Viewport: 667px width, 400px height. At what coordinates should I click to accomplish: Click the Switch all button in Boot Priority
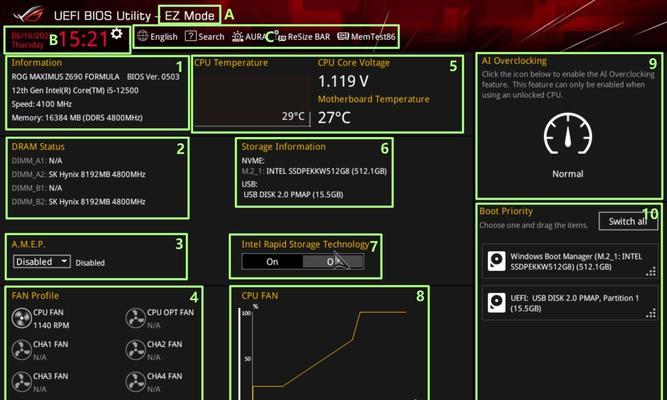pyautogui.click(x=627, y=221)
